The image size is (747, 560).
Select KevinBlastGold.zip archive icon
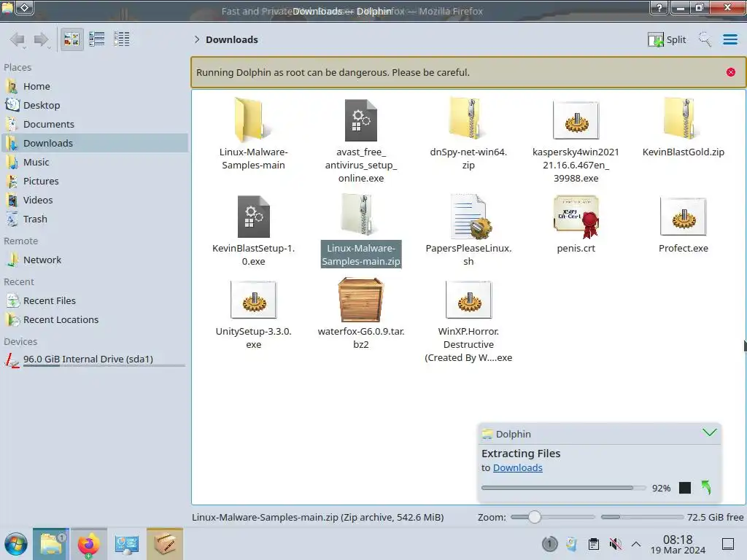[683, 119]
